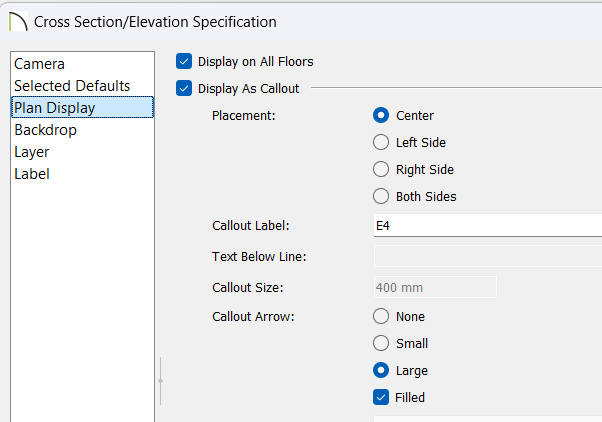Toggle the Display As Callout checkbox
602x422 pixels.
click(x=184, y=88)
